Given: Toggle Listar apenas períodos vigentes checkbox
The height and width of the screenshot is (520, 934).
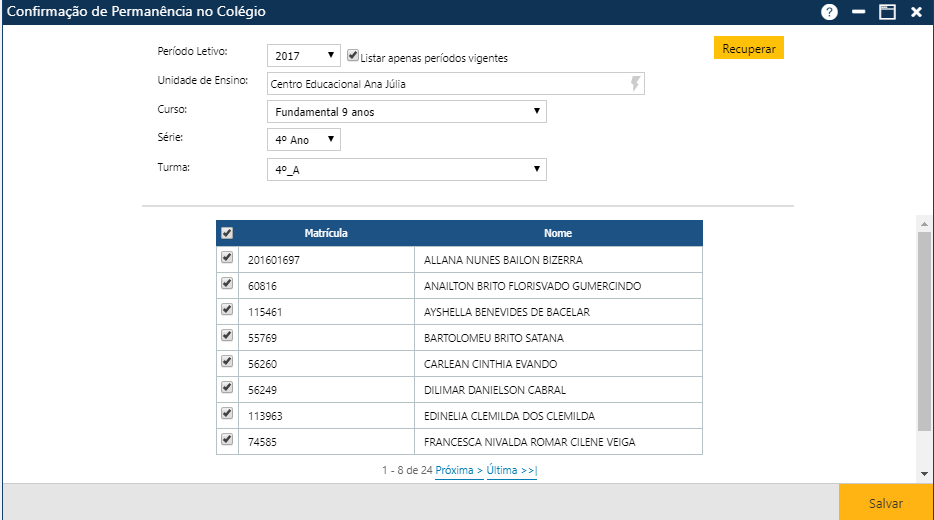Looking at the screenshot, I should 352,56.
